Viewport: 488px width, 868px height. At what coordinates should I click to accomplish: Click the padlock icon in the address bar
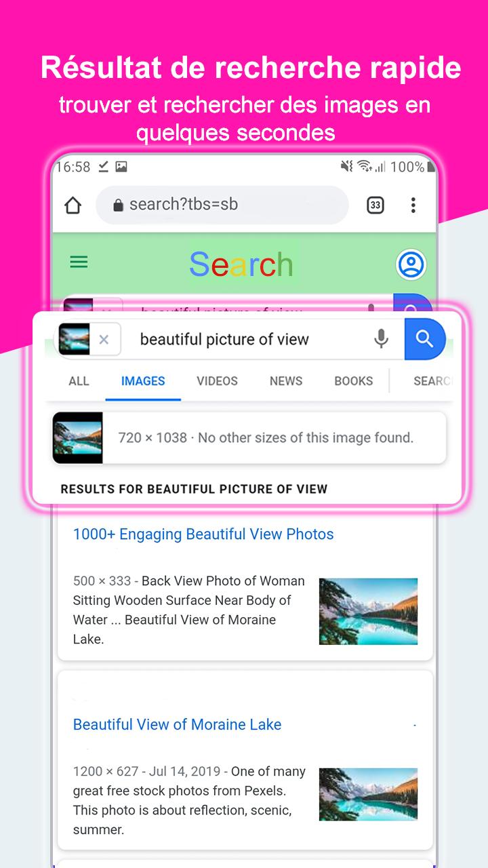[118, 205]
